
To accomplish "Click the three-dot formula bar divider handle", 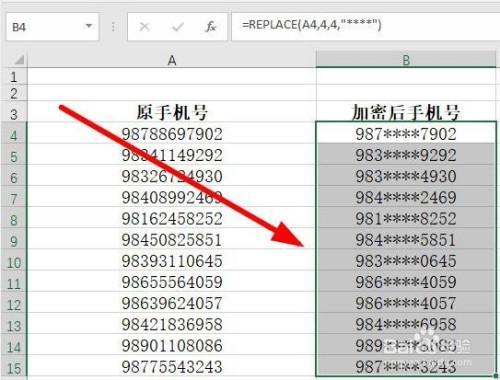I will (x=113, y=27).
